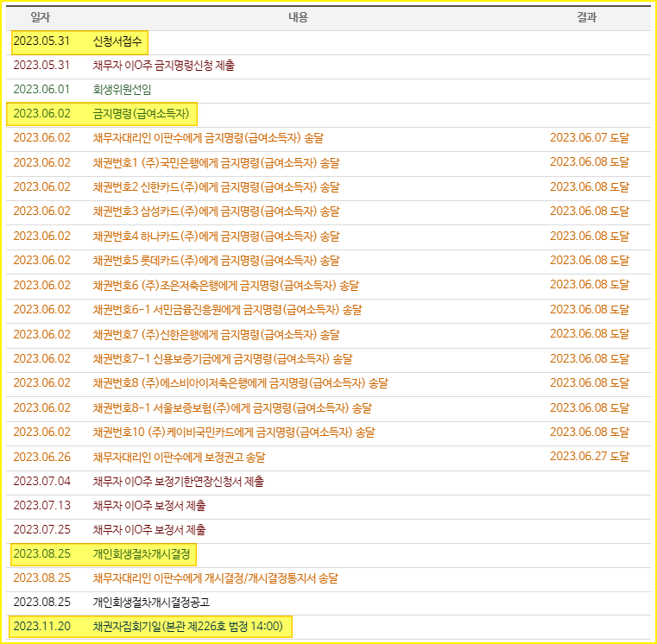
Task: Select 채무자대리인 이판수에게 보정권고 송달 row
Action: 328,458
